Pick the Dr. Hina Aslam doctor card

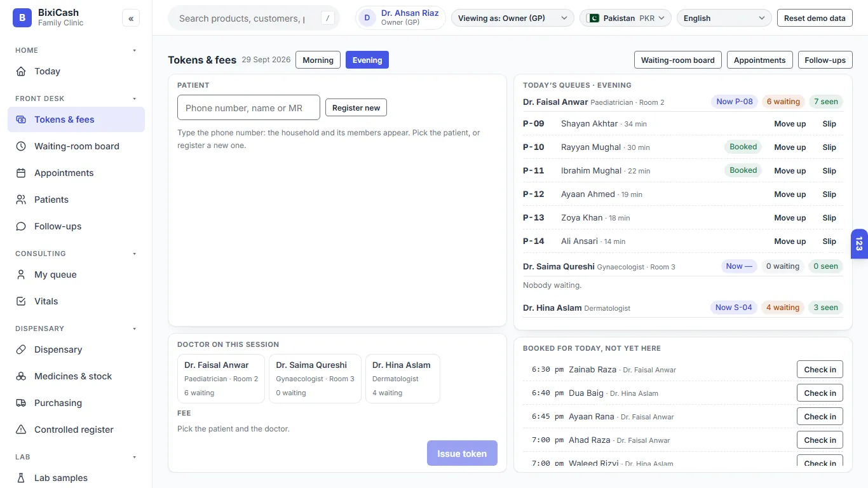click(x=403, y=379)
